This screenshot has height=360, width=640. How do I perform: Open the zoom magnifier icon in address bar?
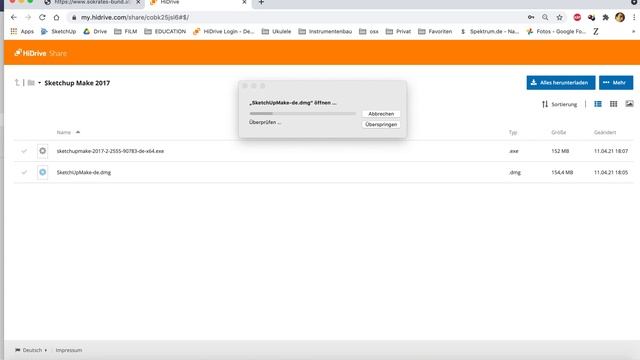(x=545, y=18)
